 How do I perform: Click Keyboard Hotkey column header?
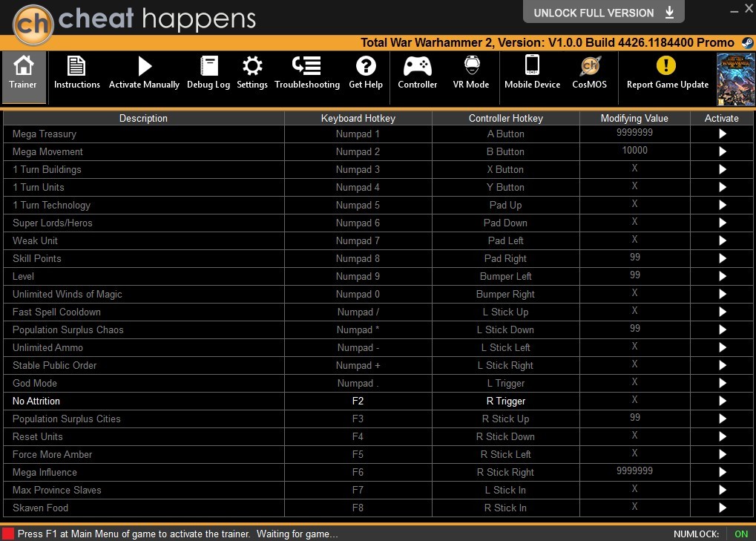(358, 119)
